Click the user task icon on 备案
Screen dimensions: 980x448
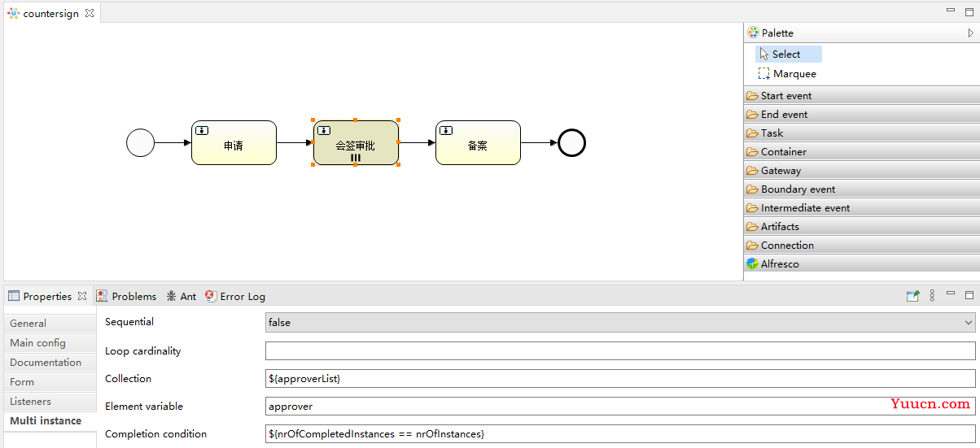click(x=446, y=130)
